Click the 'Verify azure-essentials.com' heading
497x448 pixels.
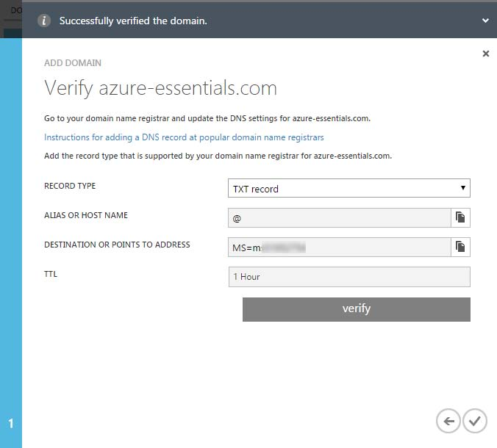tap(160, 89)
